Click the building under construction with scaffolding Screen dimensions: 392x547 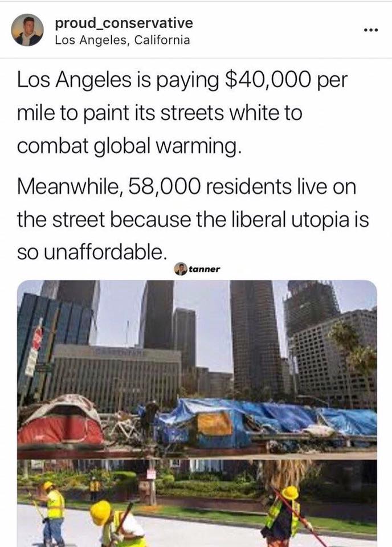point(312,307)
